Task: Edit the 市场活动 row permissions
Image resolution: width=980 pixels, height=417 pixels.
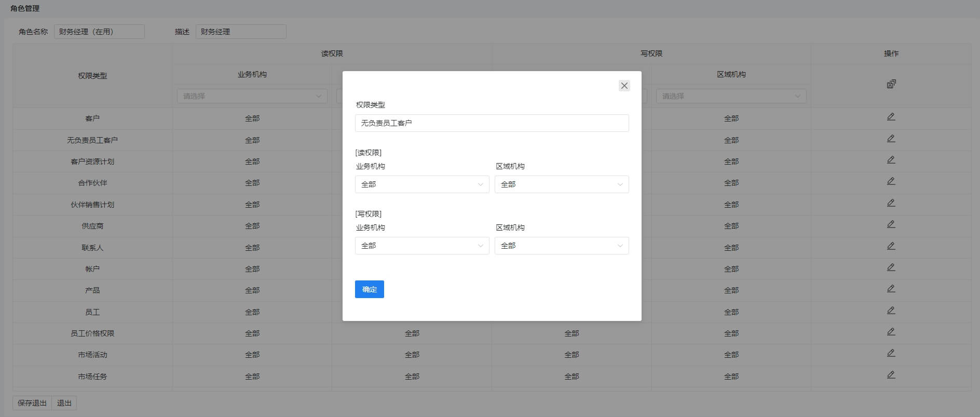Action: (x=891, y=353)
